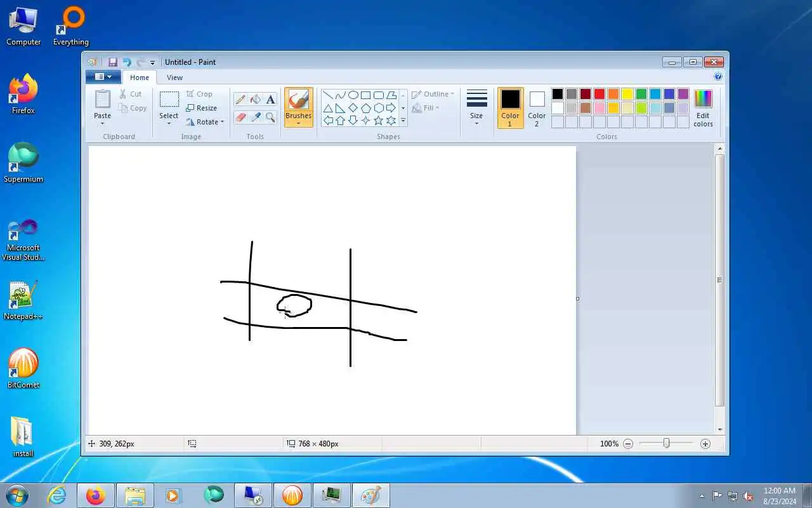Image resolution: width=812 pixels, height=508 pixels.
Task: Open Firefox from the taskbar
Action: [96, 495]
